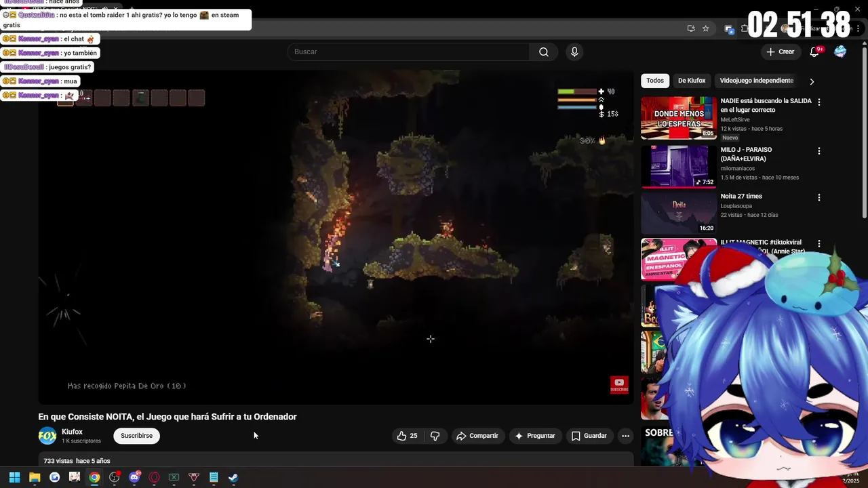Click the MeLeftSirve channel name
This screenshot has width=868, height=488.
(735, 120)
